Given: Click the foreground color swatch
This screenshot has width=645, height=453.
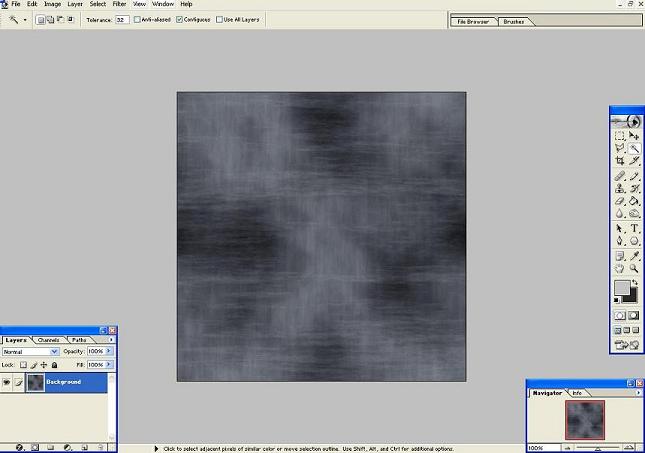Looking at the screenshot, I should 621,288.
